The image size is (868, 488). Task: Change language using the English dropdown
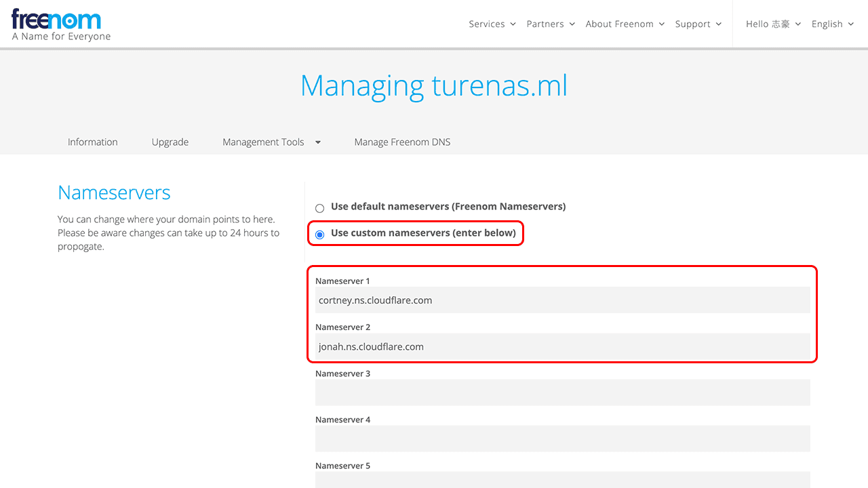click(x=832, y=24)
